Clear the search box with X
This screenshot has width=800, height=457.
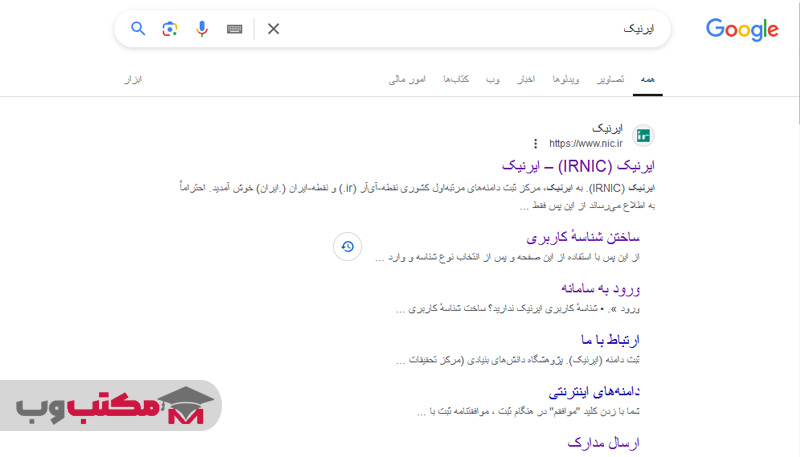(x=273, y=29)
